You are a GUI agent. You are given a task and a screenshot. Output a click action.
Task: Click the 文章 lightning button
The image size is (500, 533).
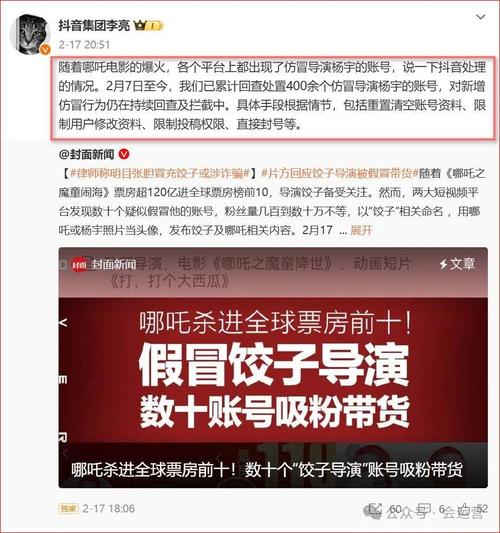[456, 264]
